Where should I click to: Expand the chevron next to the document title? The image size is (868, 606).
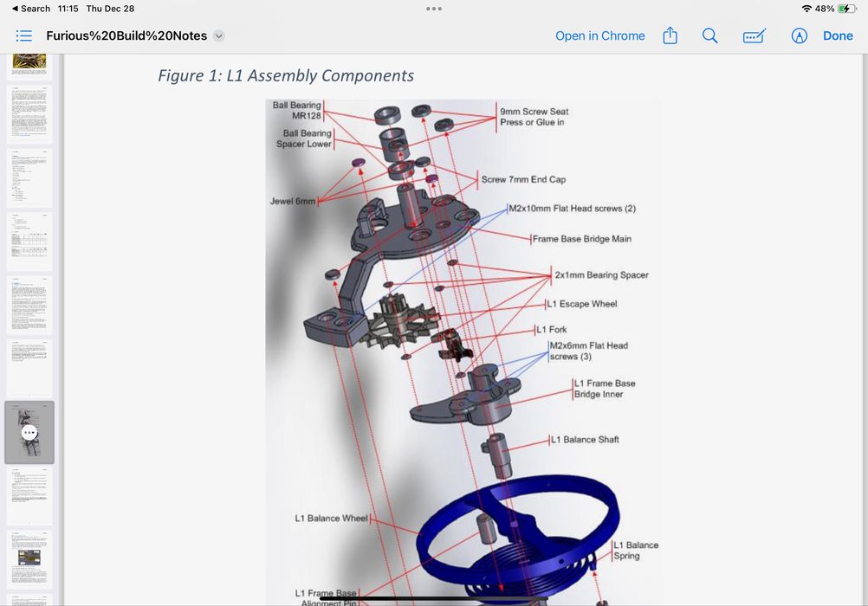(219, 36)
